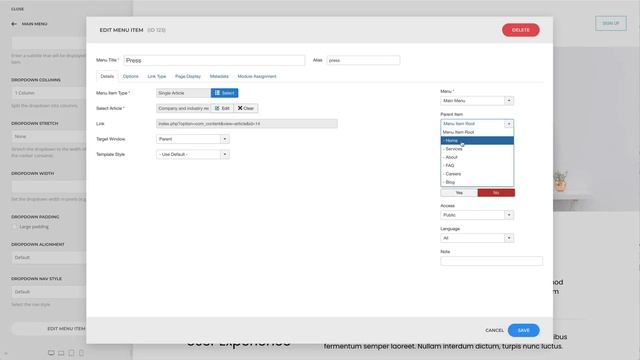Switch to the Details tab
The width and height of the screenshot is (640, 360).
point(107,76)
